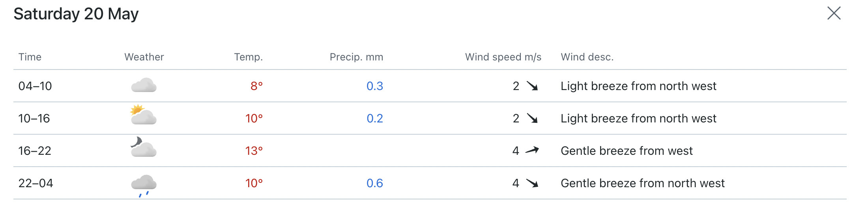The height and width of the screenshot is (218, 868).
Task: Click the cloudy night moon icon for 16–22
Action: tap(144, 147)
